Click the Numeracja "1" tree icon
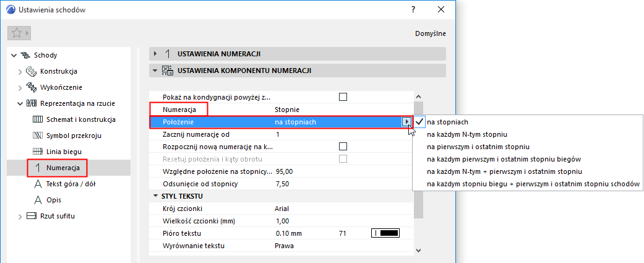 coord(38,168)
